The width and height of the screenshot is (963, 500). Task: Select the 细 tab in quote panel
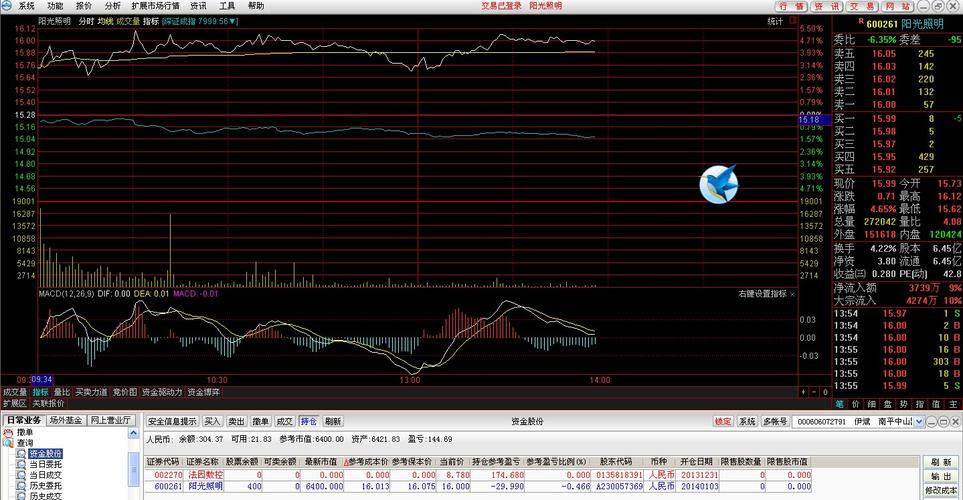(x=871, y=404)
